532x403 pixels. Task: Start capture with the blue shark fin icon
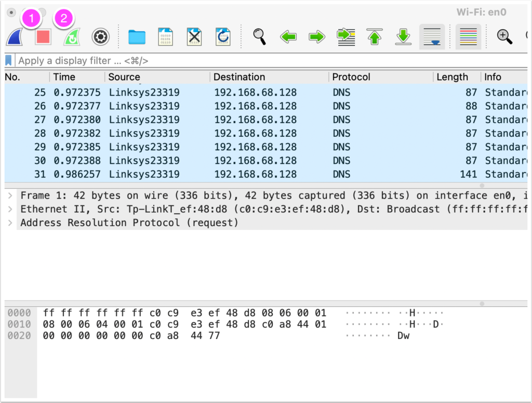click(14, 37)
